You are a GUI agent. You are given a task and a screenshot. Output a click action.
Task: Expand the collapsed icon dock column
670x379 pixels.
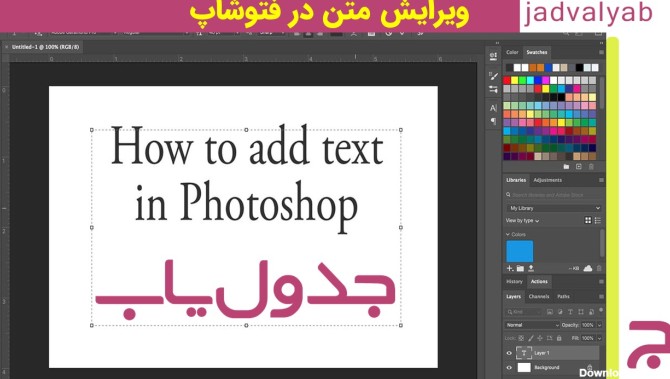click(x=497, y=43)
